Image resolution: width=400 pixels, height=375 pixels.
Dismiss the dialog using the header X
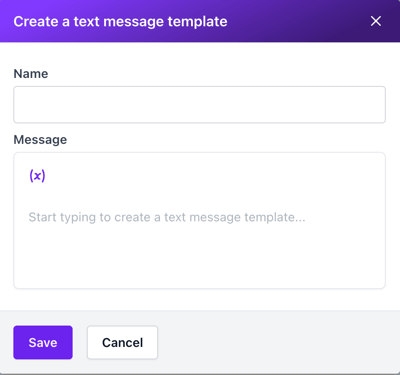[376, 21]
